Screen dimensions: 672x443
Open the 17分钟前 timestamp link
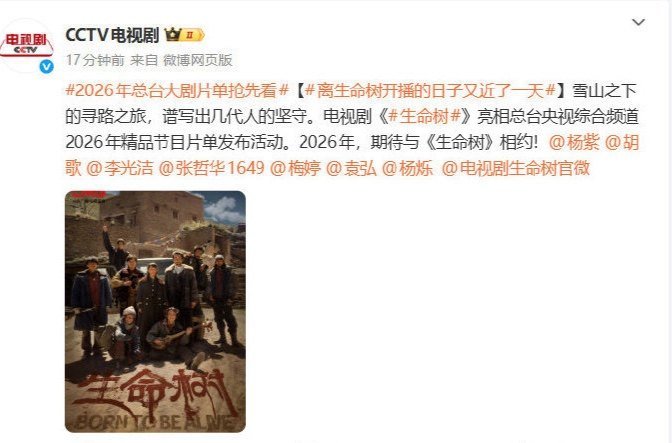[95, 60]
